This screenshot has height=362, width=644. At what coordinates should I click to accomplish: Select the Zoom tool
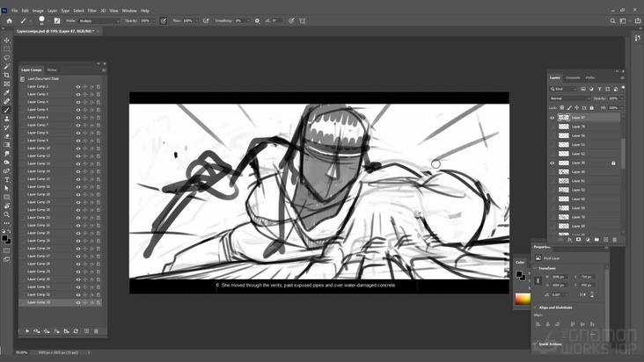[6, 214]
